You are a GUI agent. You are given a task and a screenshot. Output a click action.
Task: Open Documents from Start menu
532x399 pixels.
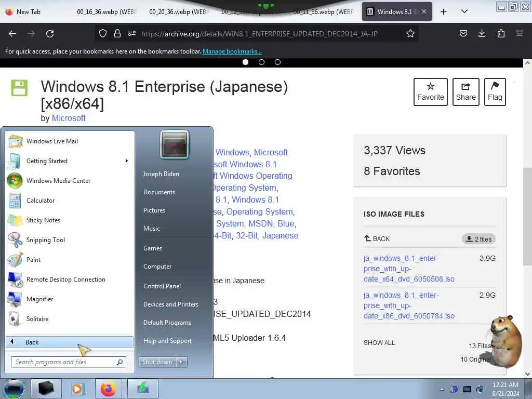point(159,192)
